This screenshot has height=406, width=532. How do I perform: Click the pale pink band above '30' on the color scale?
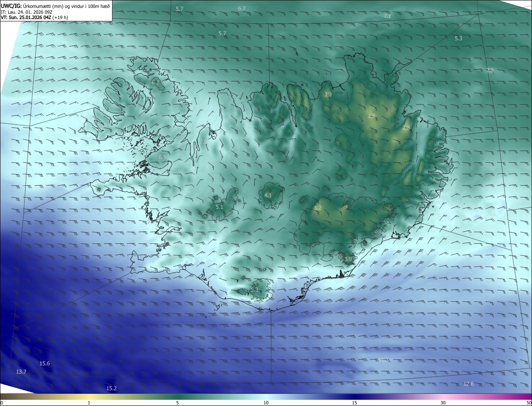[443, 396]
